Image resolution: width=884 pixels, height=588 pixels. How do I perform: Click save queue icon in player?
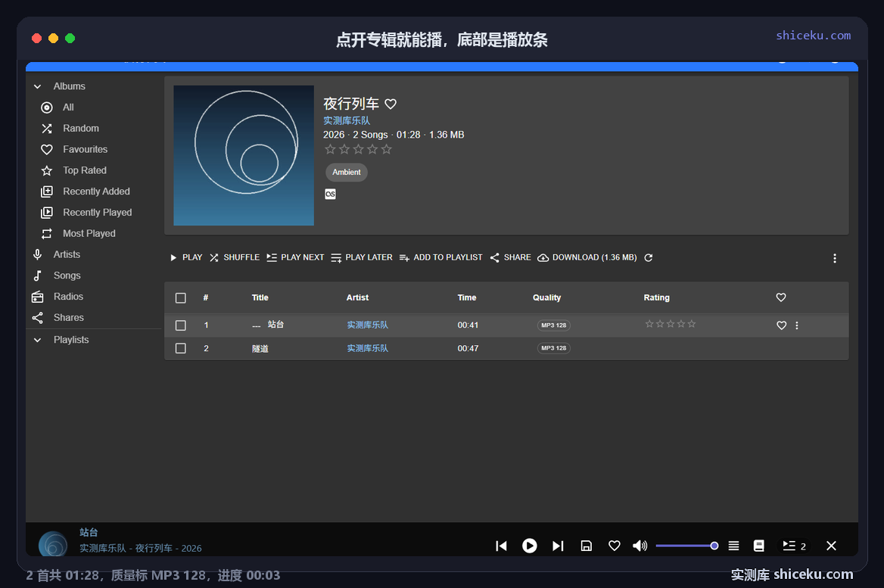coord(587,546)
